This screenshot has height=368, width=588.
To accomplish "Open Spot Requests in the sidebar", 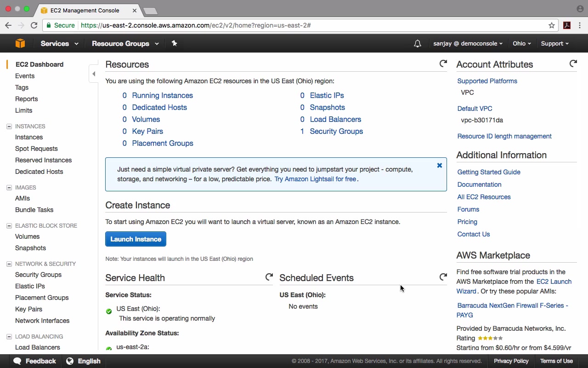I will [36, 149].
